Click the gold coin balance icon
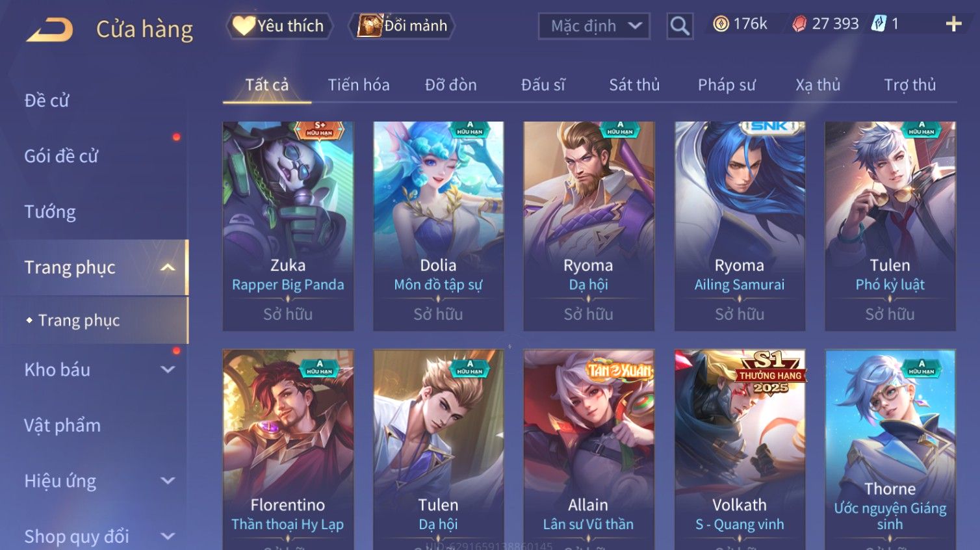 click(x=721, y=24)
